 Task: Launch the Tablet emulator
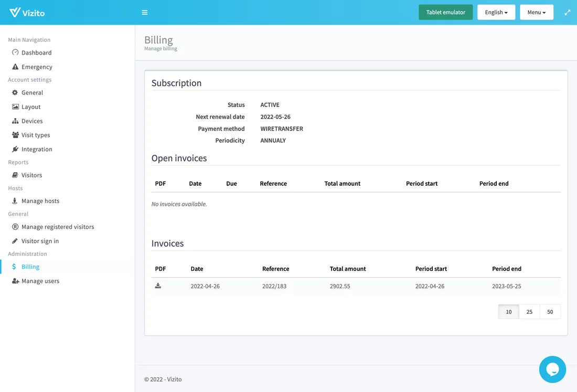tap(445, 12)
